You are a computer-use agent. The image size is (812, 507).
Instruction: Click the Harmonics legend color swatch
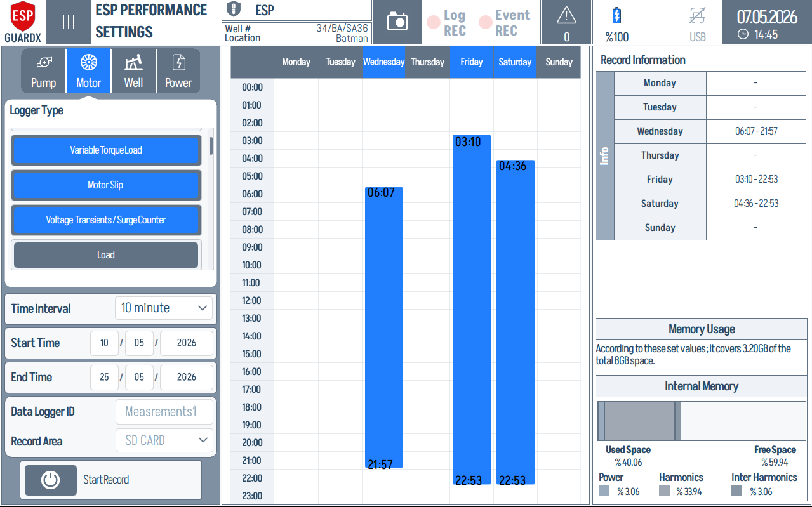pyautogui.click(x=664, y=491)
